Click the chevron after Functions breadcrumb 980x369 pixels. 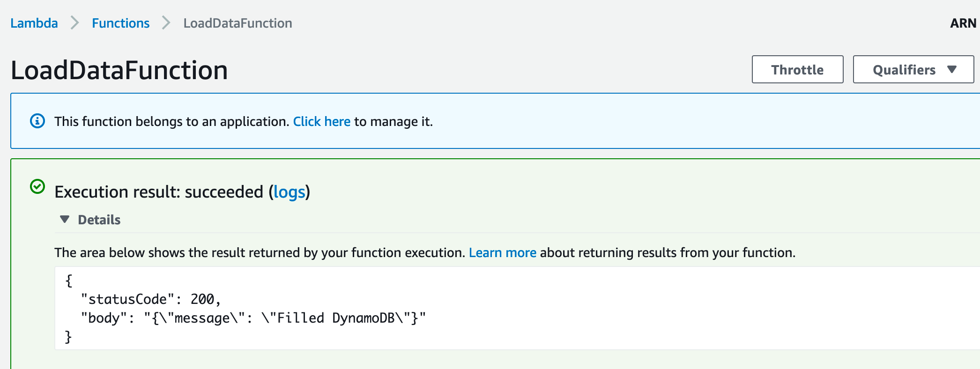point(166,23)
